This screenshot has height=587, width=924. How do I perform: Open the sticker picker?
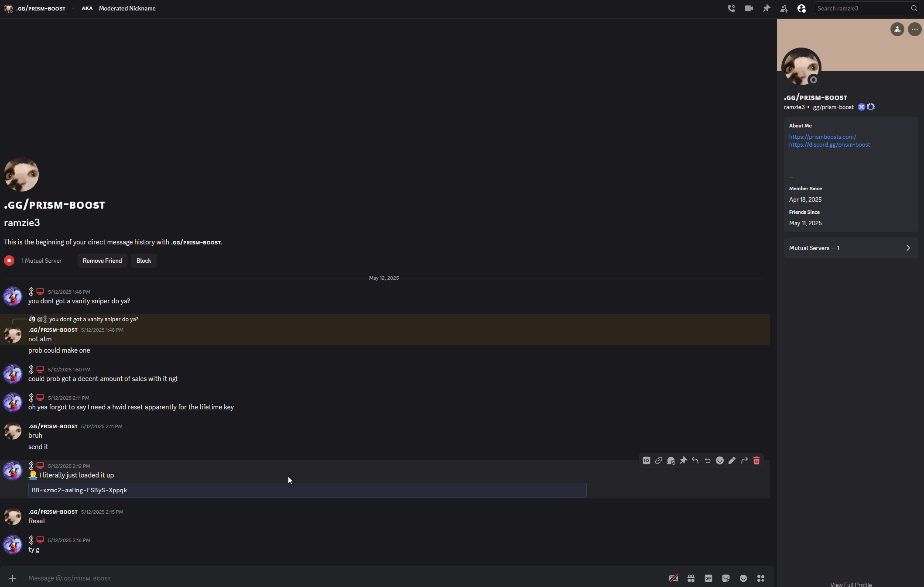tap(726, 578)
